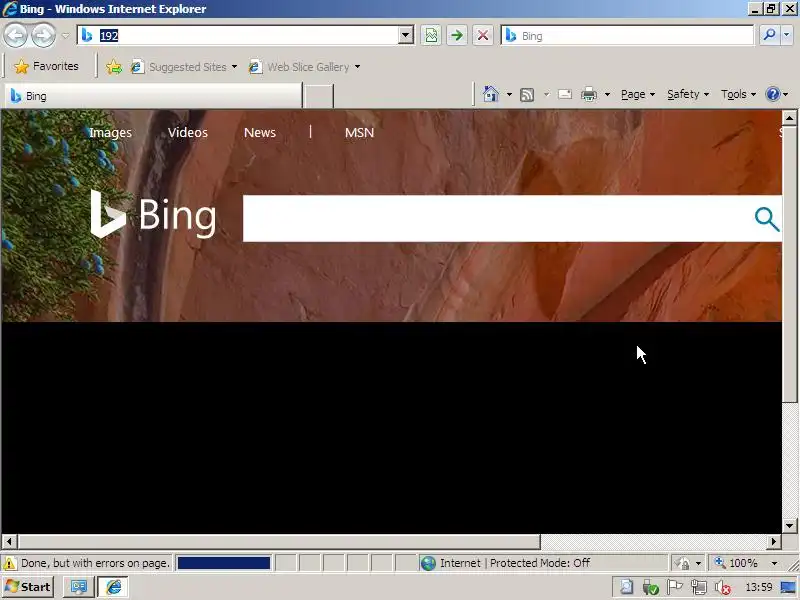The width and height of the screenshot is (800, 600).
Task: Open a new tab
Action: point(318,96)
